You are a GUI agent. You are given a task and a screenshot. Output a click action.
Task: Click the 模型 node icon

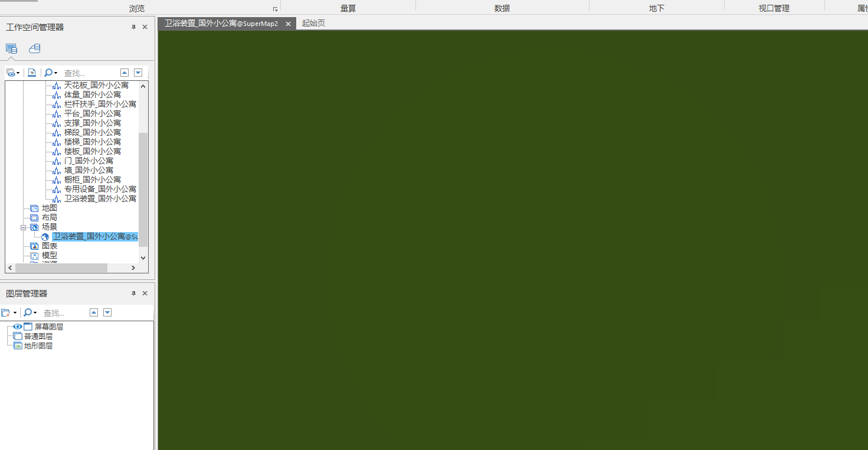tap(34, 255)
